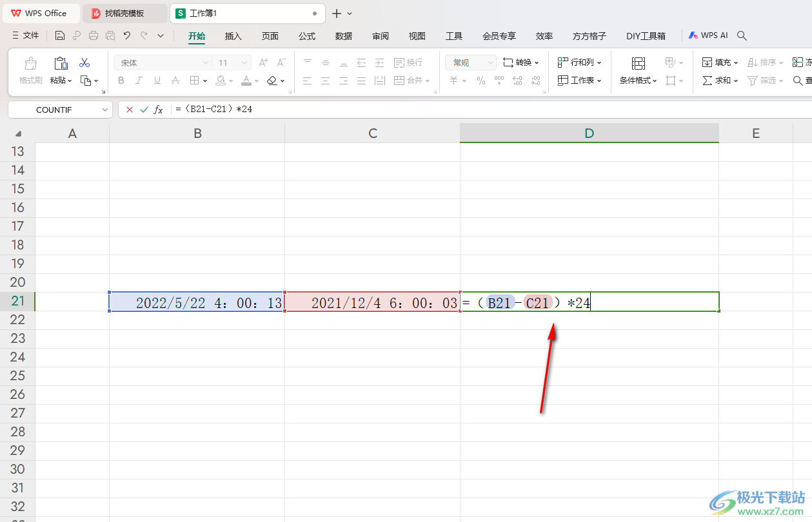Screen dimensions: 812x522
Task: Click the Paste clipboard icon
Action: click(x=61, y=63)
